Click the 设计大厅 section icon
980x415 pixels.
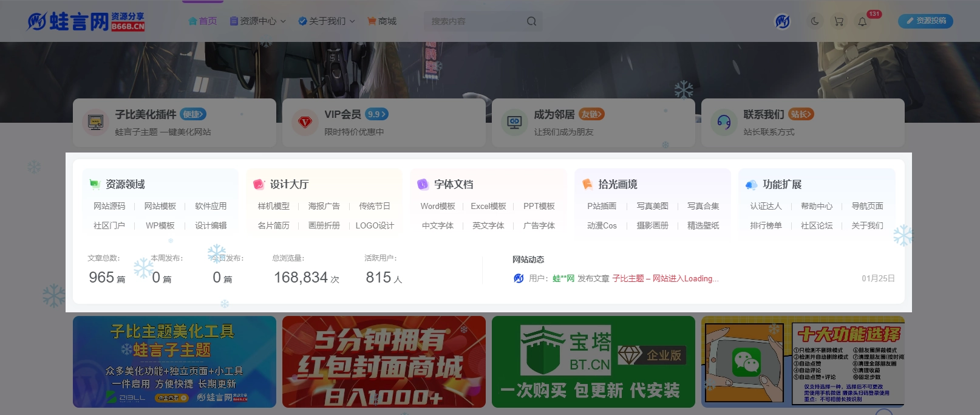pyautogui.click(x=259, y=184)
